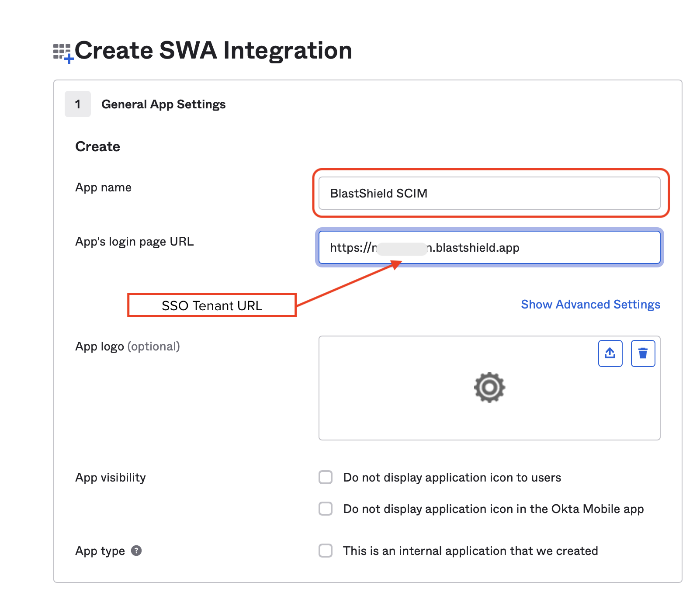
Task: Click the gear placeholder app logo
Action: point(489,387)
